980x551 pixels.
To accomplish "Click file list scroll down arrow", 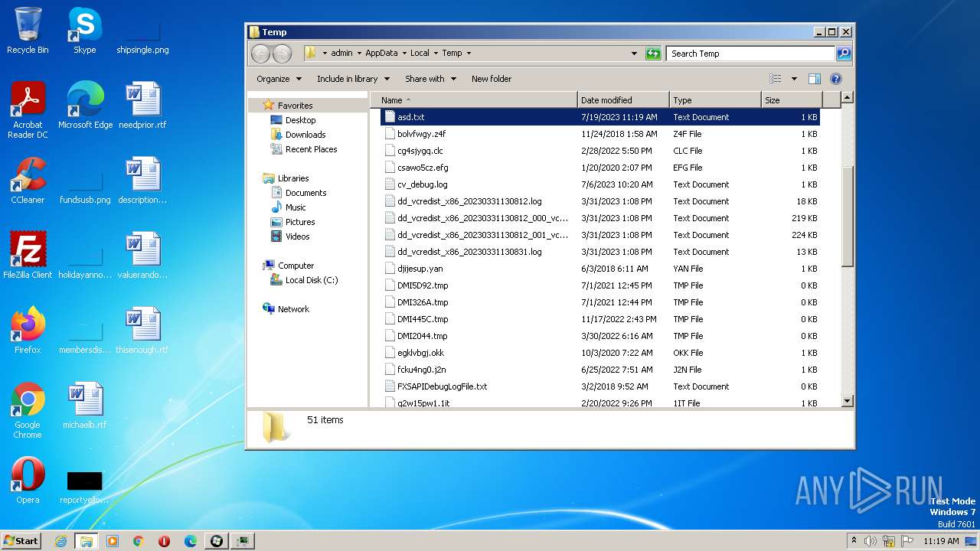I will pyautogui.click(x=847, y=401).
